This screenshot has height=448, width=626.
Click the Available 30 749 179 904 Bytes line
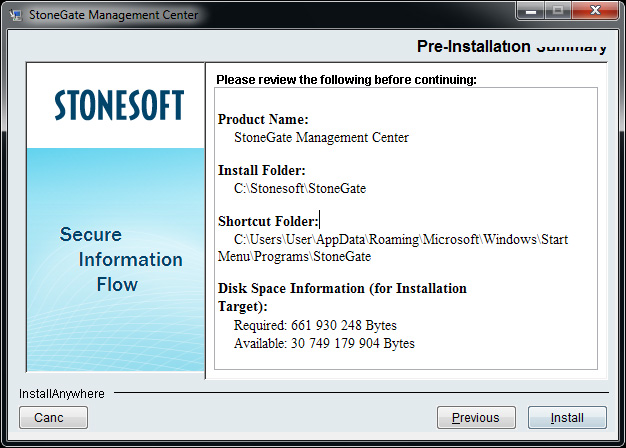pyautogui.click(x=324, y=343)
